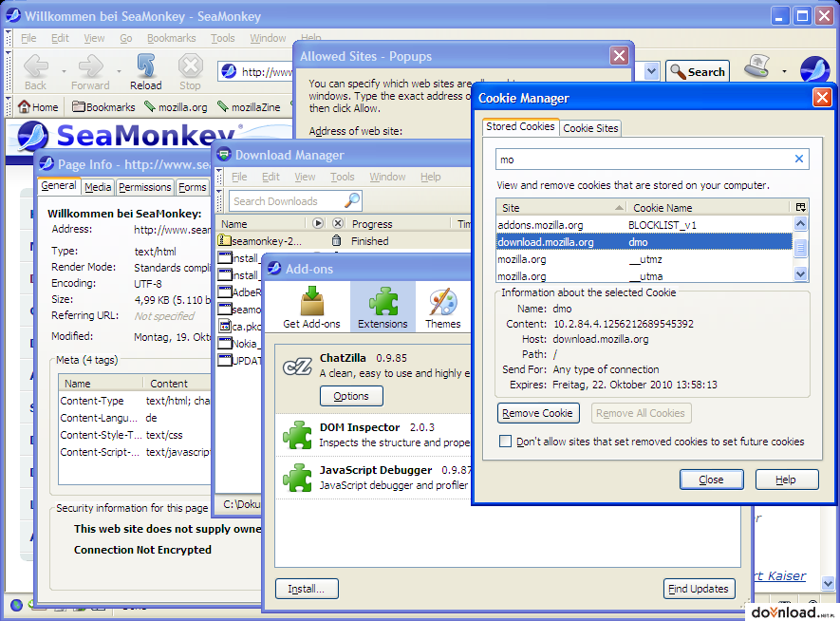Open the URL bar history dropdown
This screenshot has height=621, width=840.
pos(651,71)
